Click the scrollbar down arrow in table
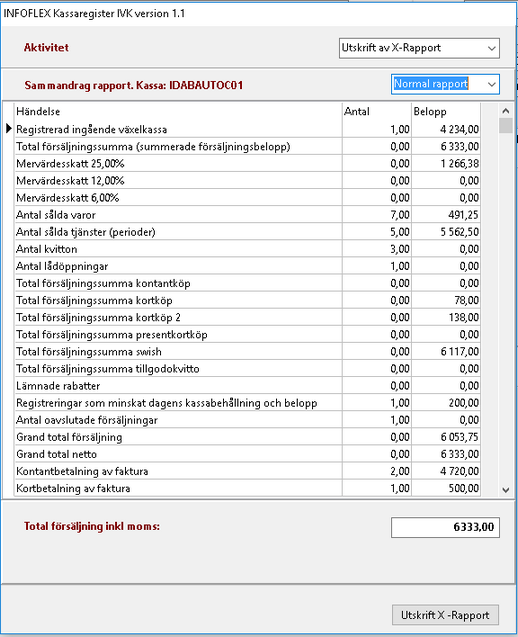Viewport: 518px width, 637px height. coord(505,490)
